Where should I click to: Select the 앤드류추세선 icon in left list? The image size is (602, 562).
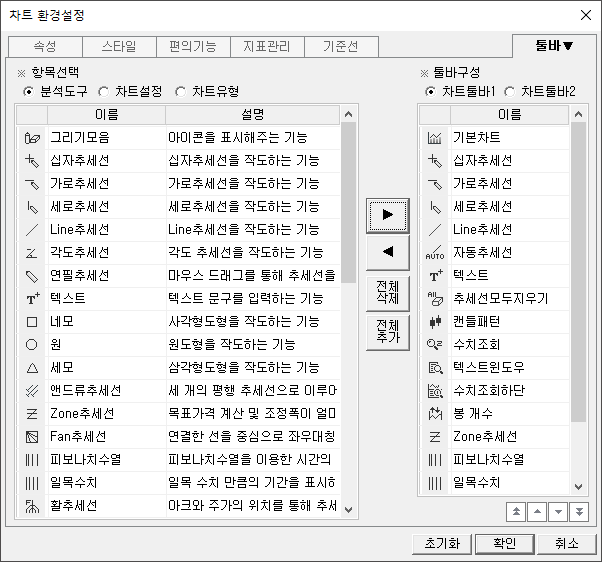coord(32,390)
